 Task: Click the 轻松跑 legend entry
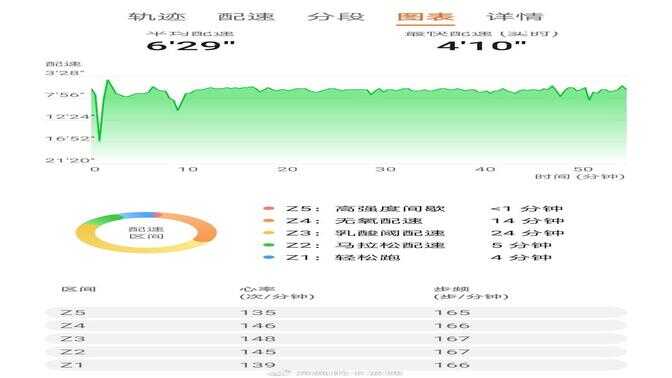[x=367, y=258]
